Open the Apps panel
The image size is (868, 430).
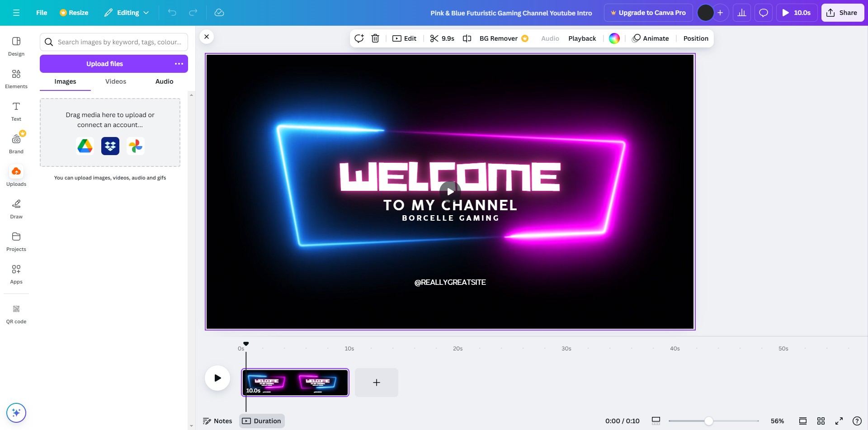pyautogui.click(x=16, y=274)
